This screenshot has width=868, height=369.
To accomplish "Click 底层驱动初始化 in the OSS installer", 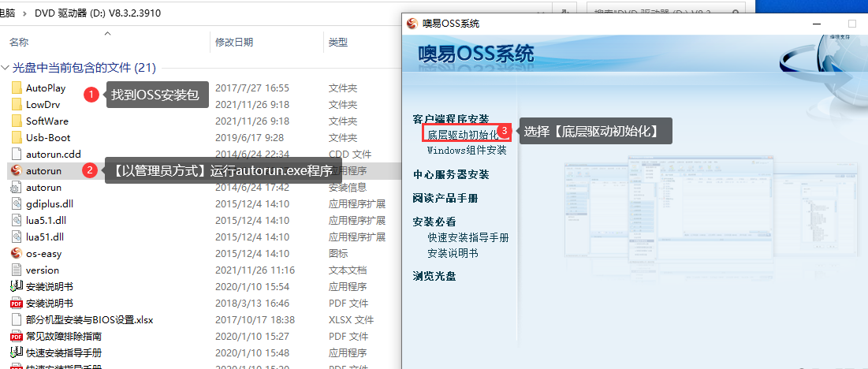I will click(x=463, y=135).
